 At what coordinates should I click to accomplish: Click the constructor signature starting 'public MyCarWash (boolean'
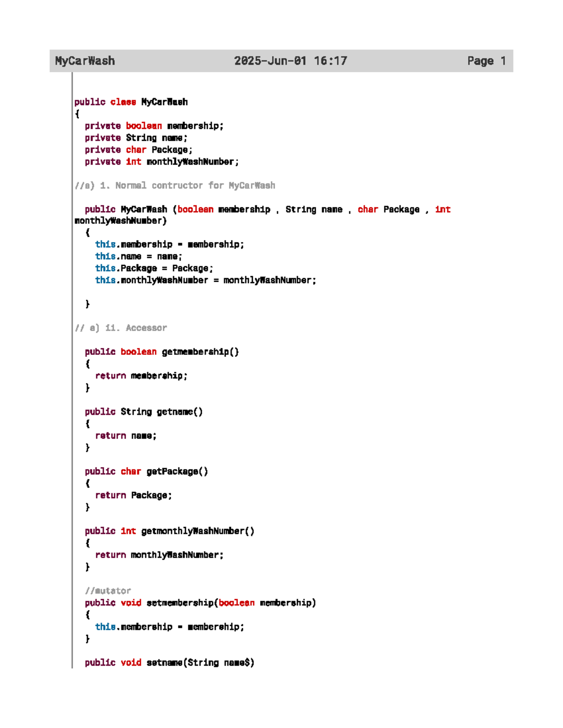(x=268, y=210)
